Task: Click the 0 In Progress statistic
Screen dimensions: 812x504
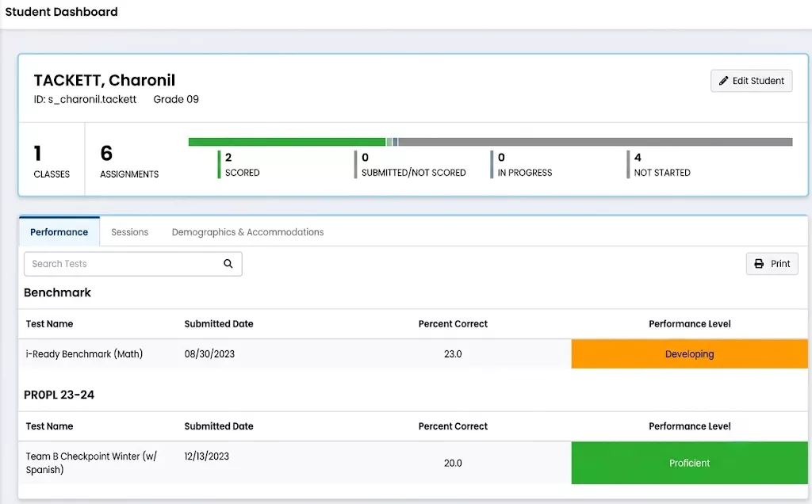Action: pyautogui.click(x=522, y=165)
